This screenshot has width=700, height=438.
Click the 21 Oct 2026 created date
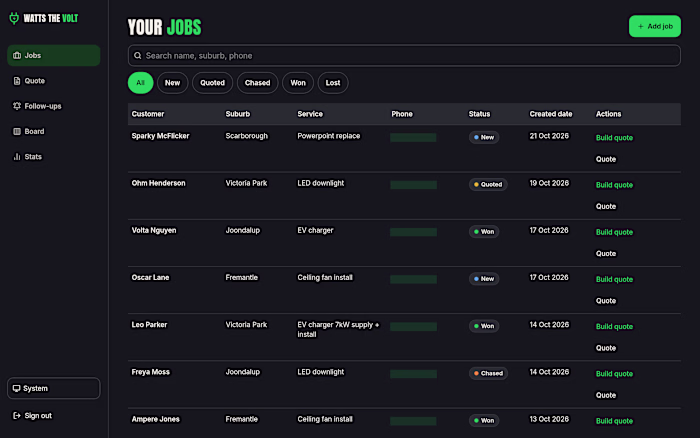549,136
